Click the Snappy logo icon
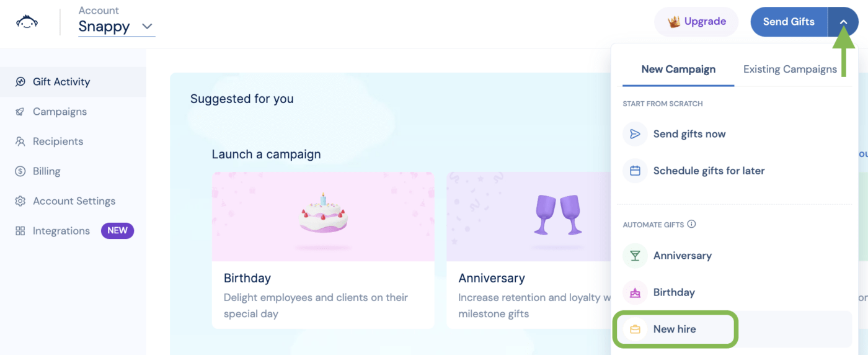 click(27, 22)
